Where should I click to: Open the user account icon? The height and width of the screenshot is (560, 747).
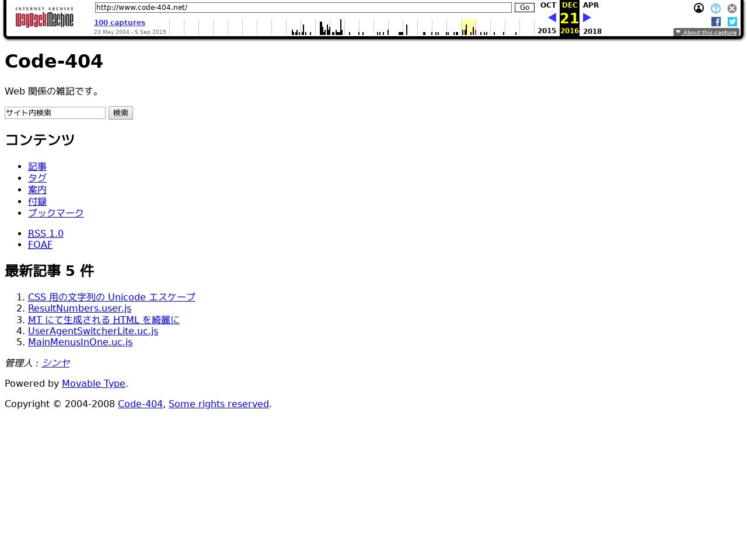click(699, 8)
